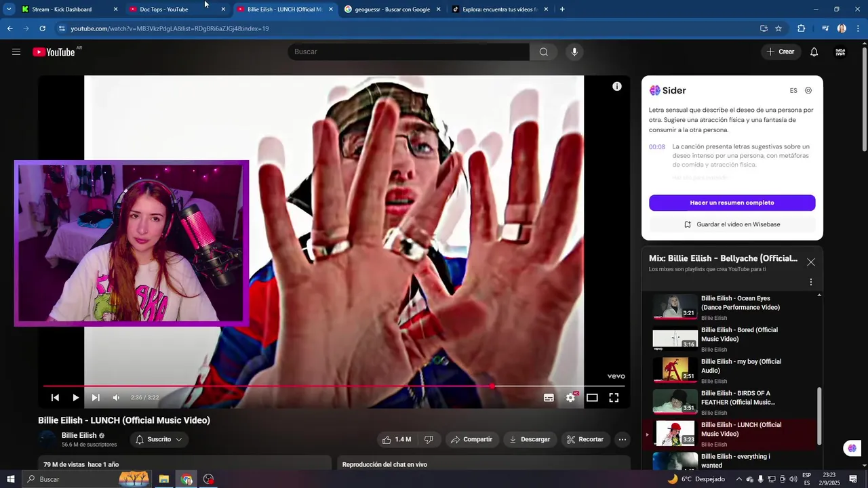This screenshot has width=868, height=488.
Task: Click Hacer un resumen completo
Action: pyautogui.click(x=732, y=203)
